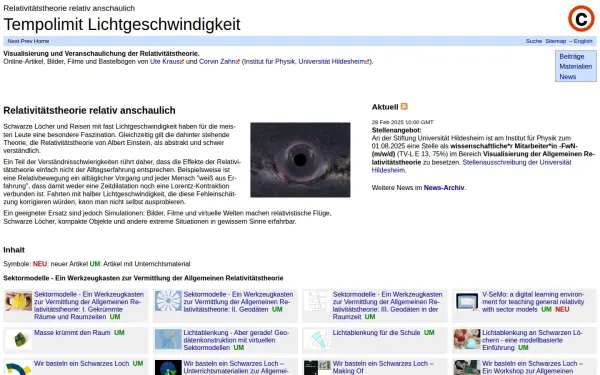Viewport: 600px width, 375px height.
Task: Open the black hole simulation image
Action: [300, 160]
